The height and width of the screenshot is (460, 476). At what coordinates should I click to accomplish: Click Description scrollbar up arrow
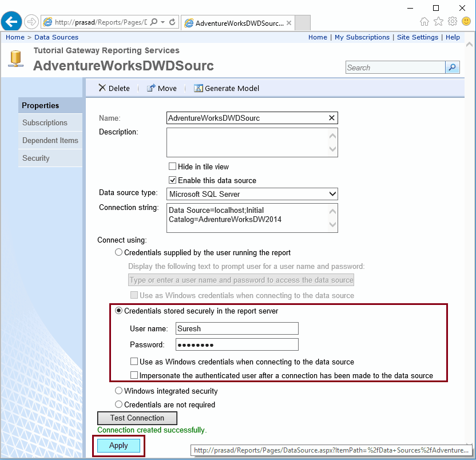(333, 136)
